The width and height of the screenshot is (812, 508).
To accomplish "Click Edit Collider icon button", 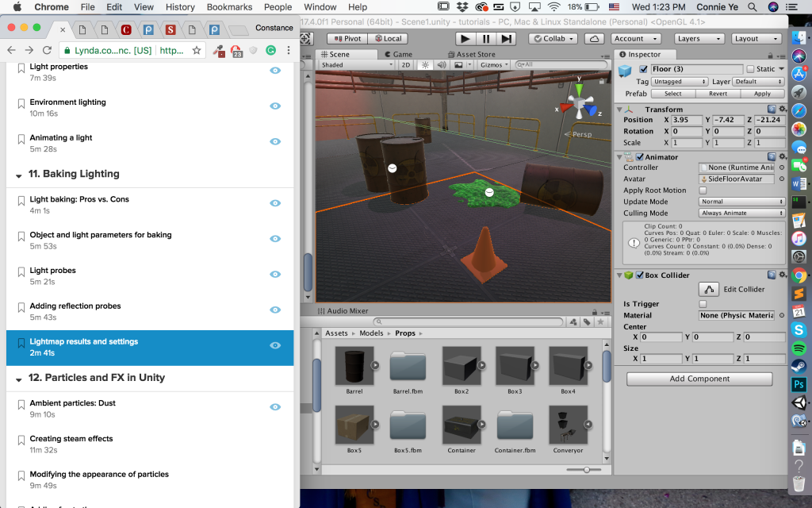I will 709,289.
